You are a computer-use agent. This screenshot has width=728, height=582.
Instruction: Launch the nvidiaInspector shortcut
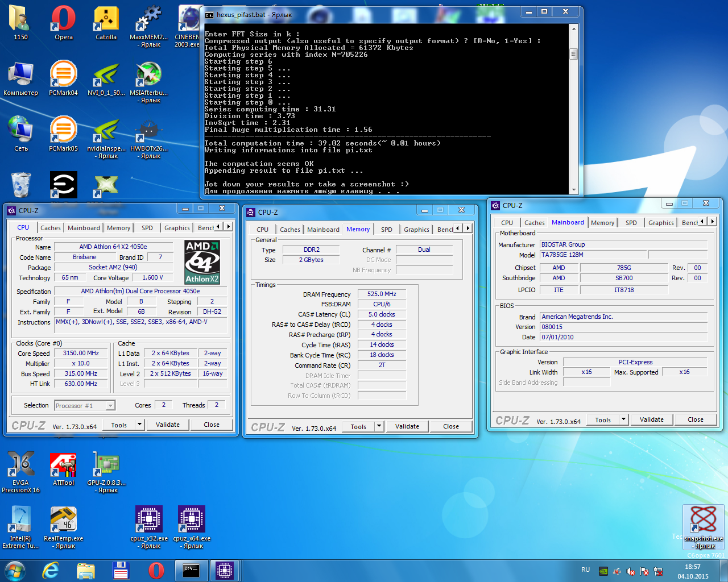[x=106, y=137]
